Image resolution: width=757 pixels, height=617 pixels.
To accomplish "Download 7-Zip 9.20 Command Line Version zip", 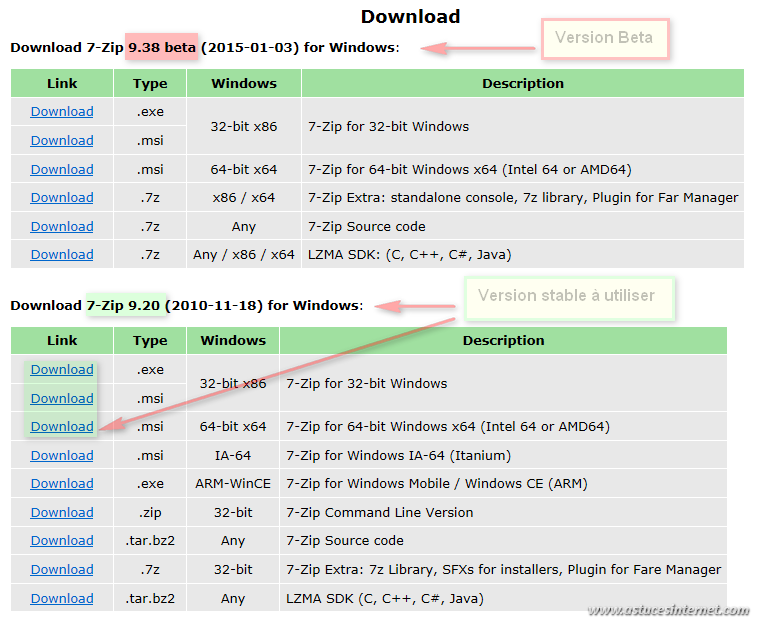I will tap(62, 512).
